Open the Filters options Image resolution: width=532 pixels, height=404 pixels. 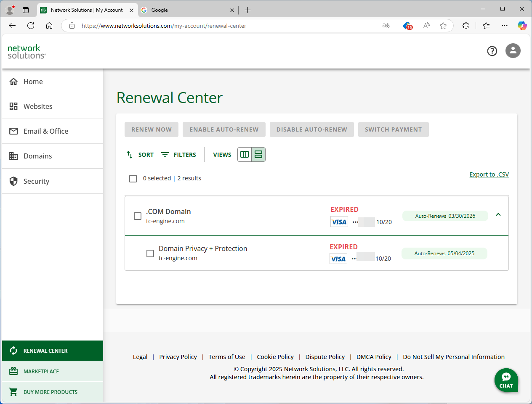pos(179,155)
